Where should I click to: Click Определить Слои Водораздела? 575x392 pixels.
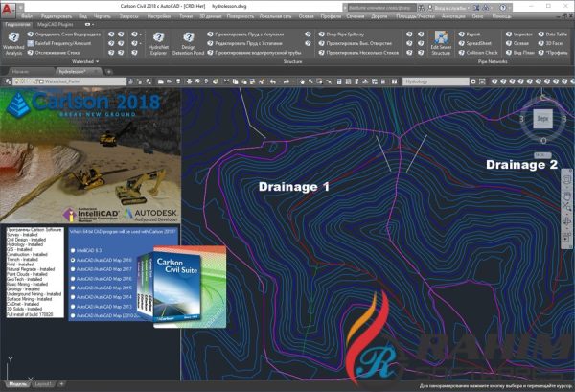[x=64, y=35]
